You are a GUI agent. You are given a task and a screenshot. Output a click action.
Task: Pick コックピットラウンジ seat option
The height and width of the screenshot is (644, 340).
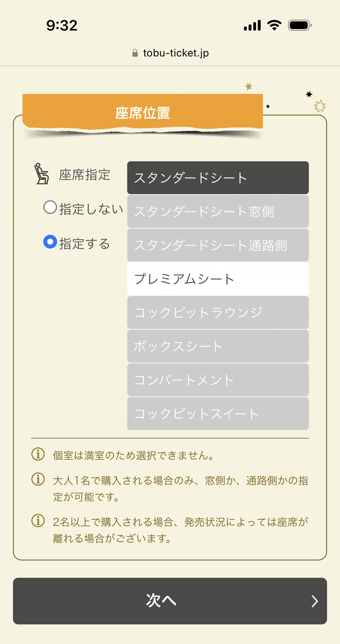218,312
